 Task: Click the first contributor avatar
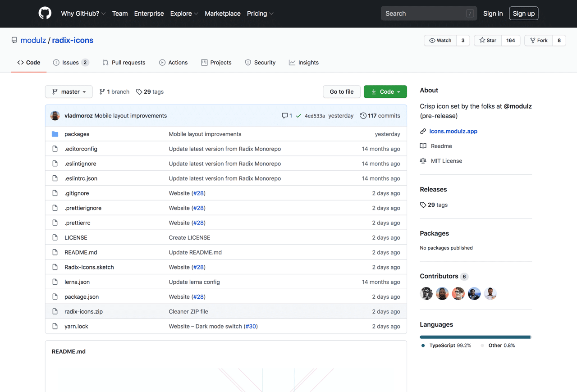point(426,293)
